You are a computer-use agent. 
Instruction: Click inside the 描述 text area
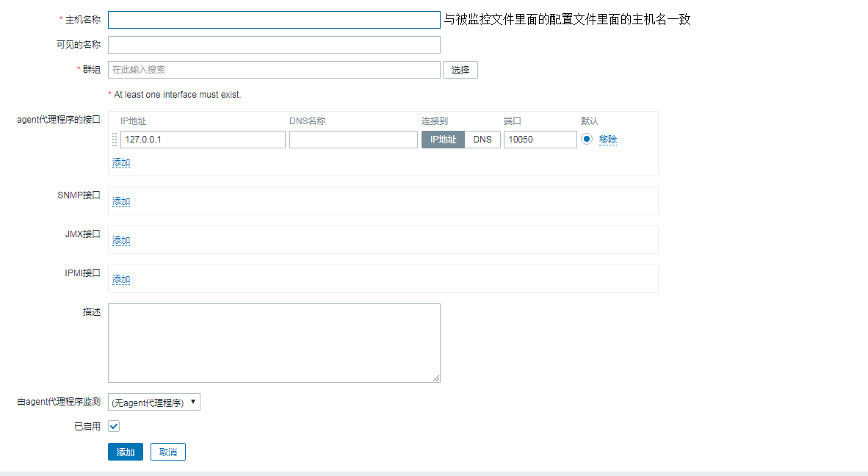coord(274,342)
